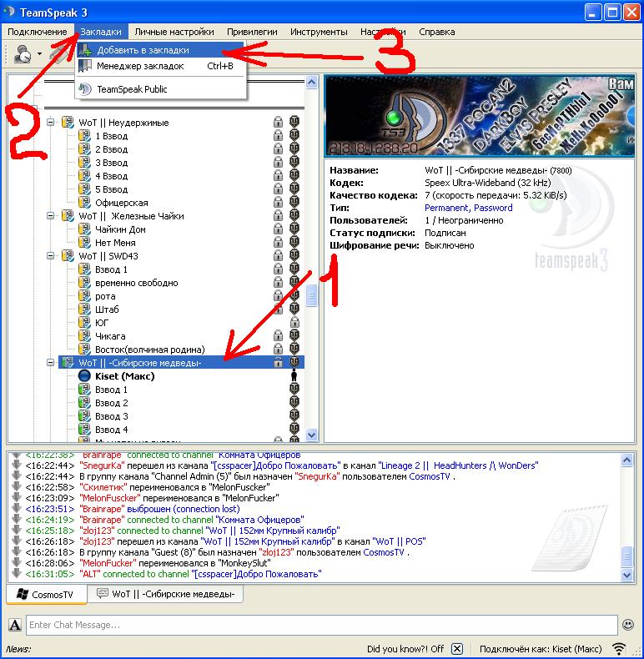
Task: Switch to CosmosTV chat tab
Action: pos(46,594)
